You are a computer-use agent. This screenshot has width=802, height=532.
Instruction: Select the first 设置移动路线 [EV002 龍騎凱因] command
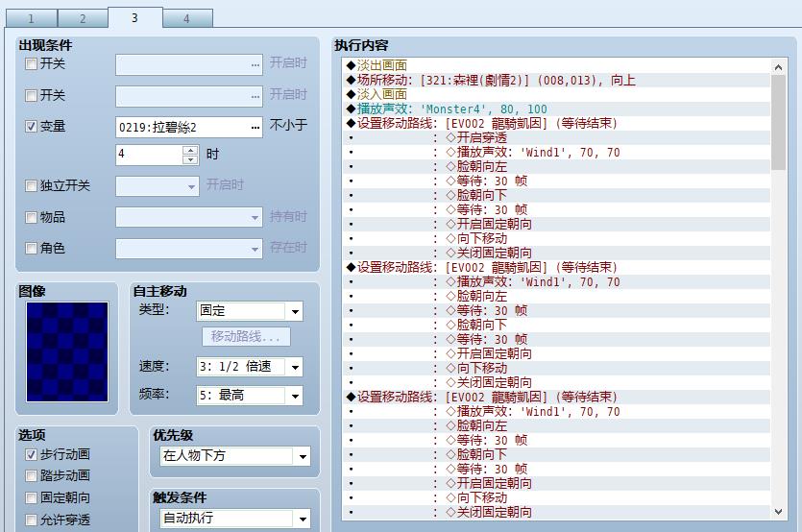(x=557, y=123)
